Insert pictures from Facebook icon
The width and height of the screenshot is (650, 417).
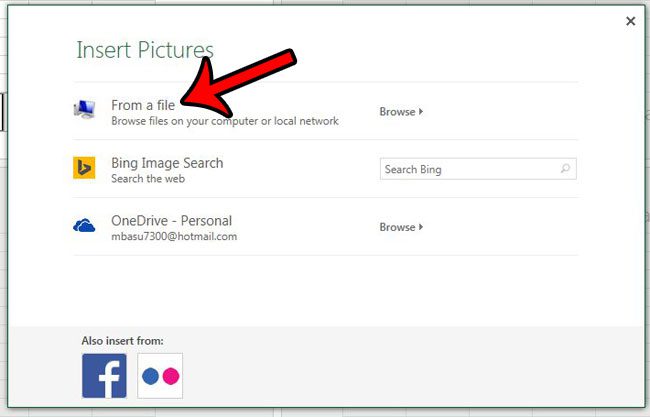[x=104, y=375]
